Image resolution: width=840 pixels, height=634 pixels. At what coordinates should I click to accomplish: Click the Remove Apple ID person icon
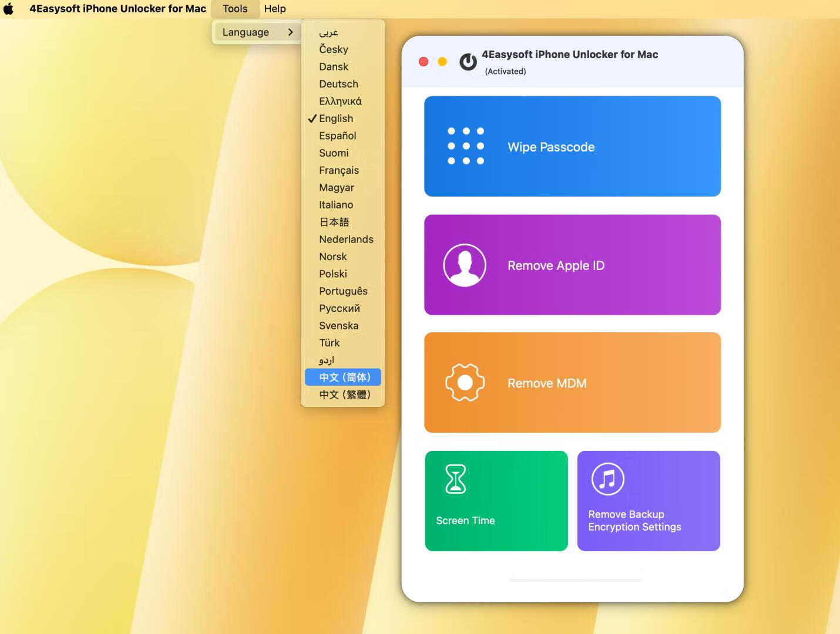click(465, 265)
